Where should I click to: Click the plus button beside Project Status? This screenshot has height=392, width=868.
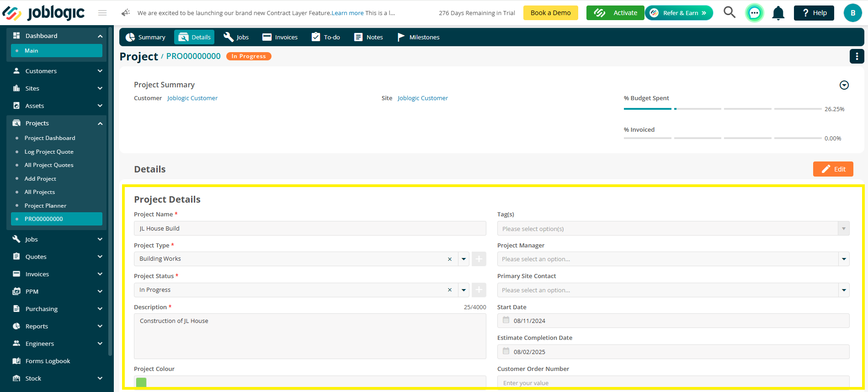coord(479,290)
